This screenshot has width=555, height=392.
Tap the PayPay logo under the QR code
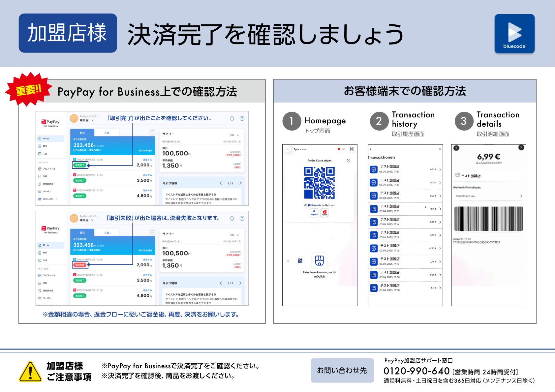click(324, 213)
